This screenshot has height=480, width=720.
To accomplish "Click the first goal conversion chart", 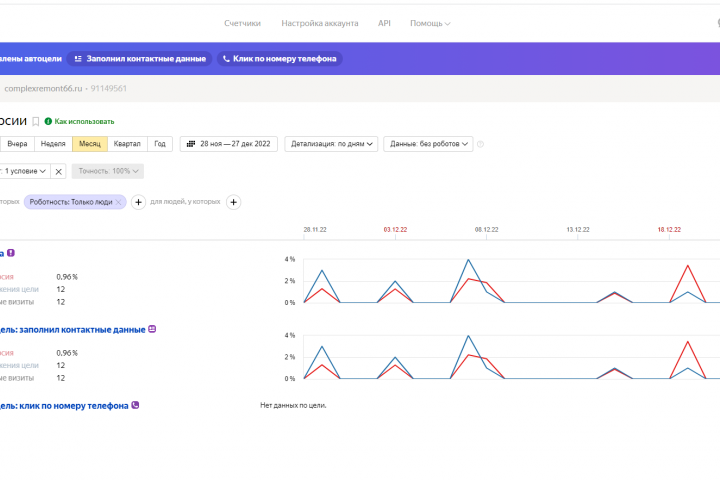I will [x=512, y=281].
